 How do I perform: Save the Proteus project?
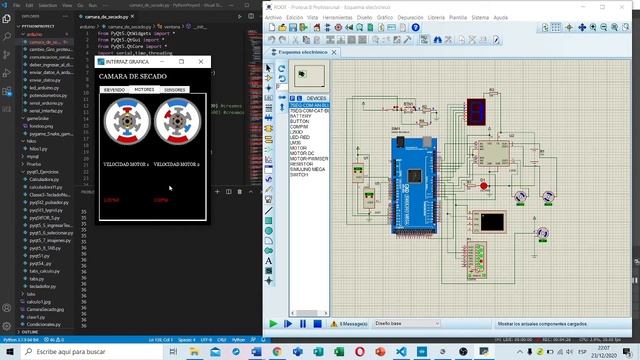point(293,27)
